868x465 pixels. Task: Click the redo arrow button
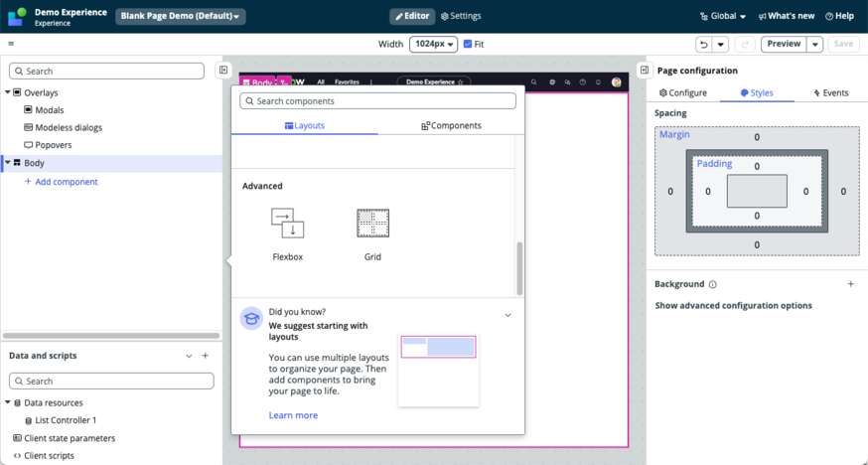tap(745, 45)
